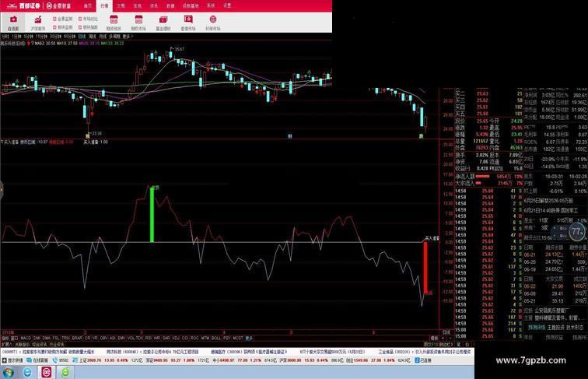
Task: Switch chart to 5分钟 period
Action: [x=28, y=37]
